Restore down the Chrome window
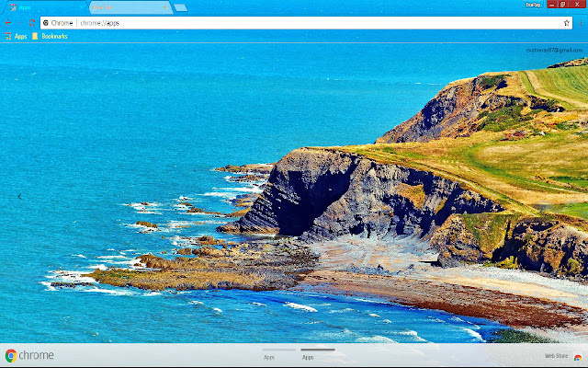Image resolution: width=588 pixels, height=368 pixels. [x=563, y=5]
